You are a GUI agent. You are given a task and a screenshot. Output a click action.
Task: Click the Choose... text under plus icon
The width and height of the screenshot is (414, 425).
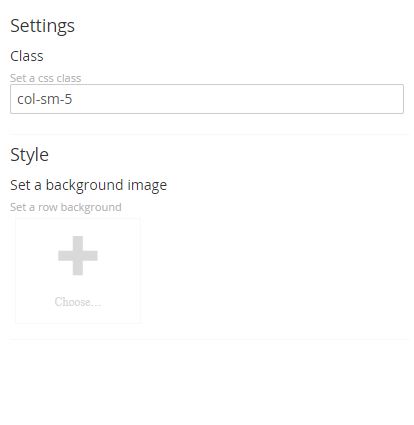tap(78, 302)
